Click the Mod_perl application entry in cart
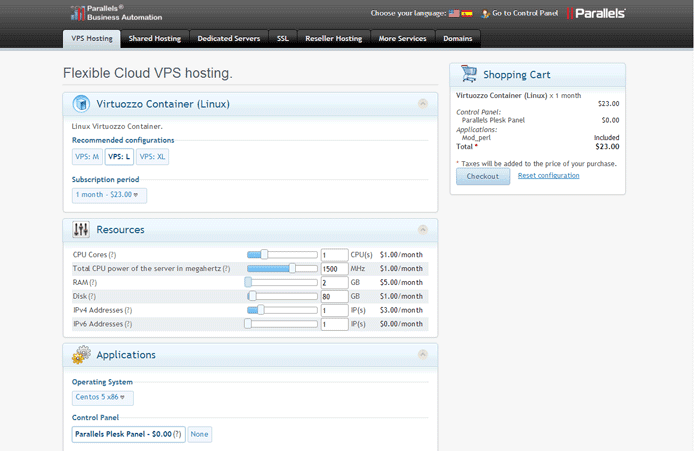Viewport: 694px width, 451px height. [x=476, y=138]
